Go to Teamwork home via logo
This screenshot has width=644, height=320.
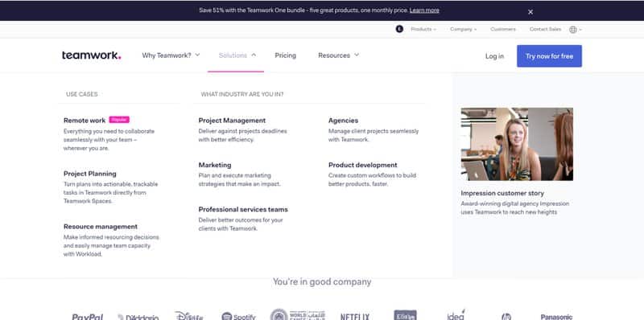click(91, 55)
